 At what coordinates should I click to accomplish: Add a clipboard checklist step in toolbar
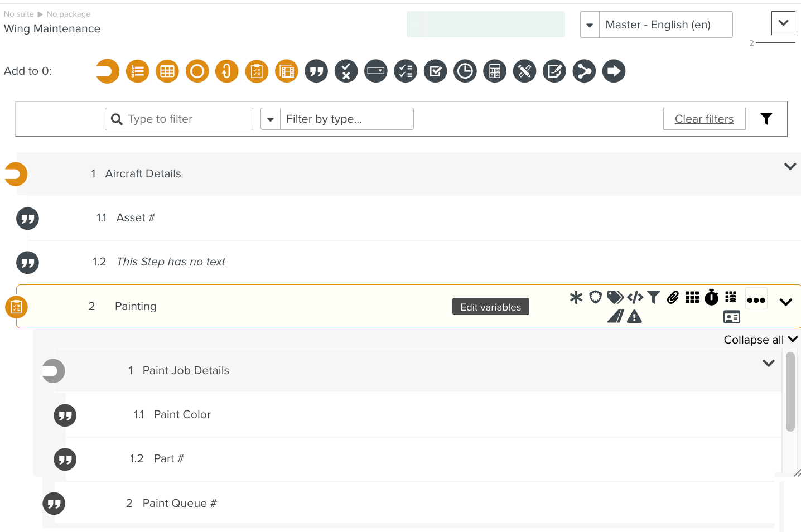click(x=257, y=71)
